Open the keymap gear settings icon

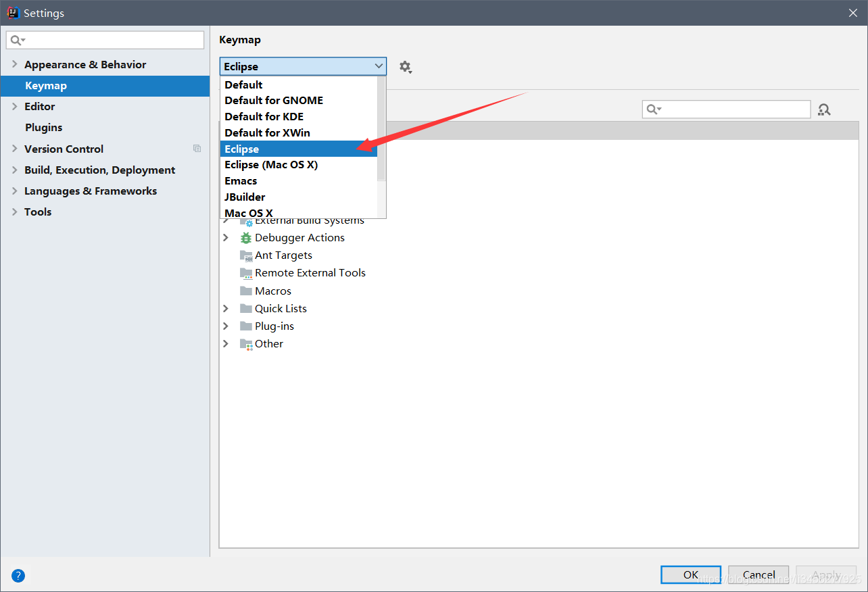(405, 66)
